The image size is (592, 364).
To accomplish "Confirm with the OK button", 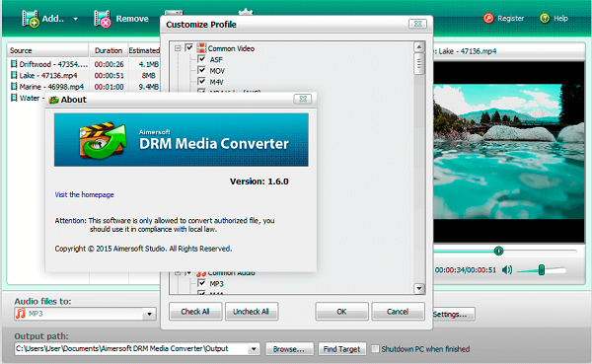I will pos(341,312).
